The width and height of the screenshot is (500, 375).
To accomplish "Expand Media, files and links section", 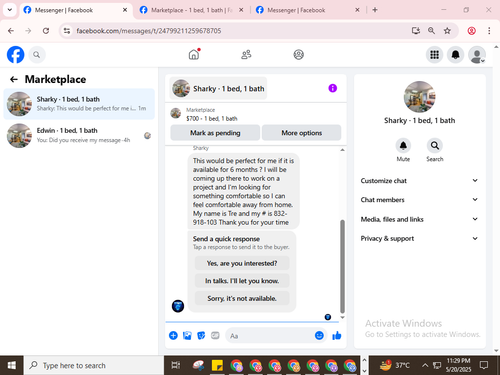I will 419,219.
